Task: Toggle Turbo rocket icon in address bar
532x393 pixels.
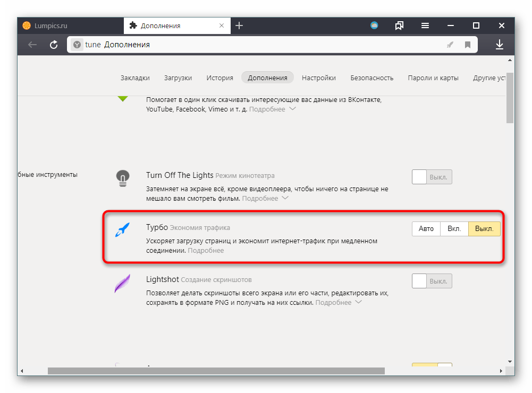Action: pos(450,45)
